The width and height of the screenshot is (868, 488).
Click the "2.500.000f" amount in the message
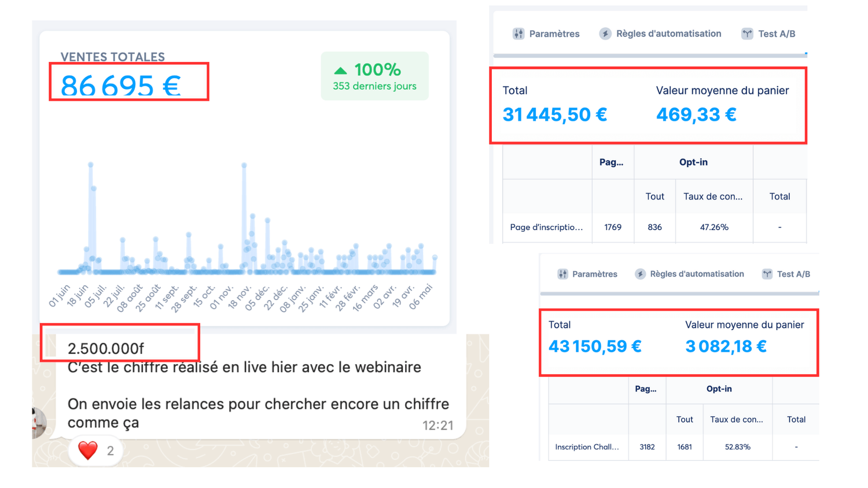105,349
